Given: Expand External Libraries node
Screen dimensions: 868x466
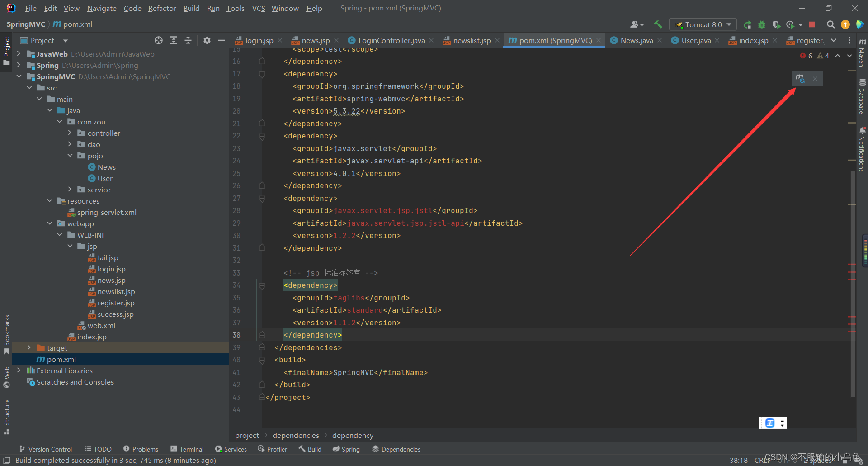Looking at the screenshot, I should [x=19, y=370].
